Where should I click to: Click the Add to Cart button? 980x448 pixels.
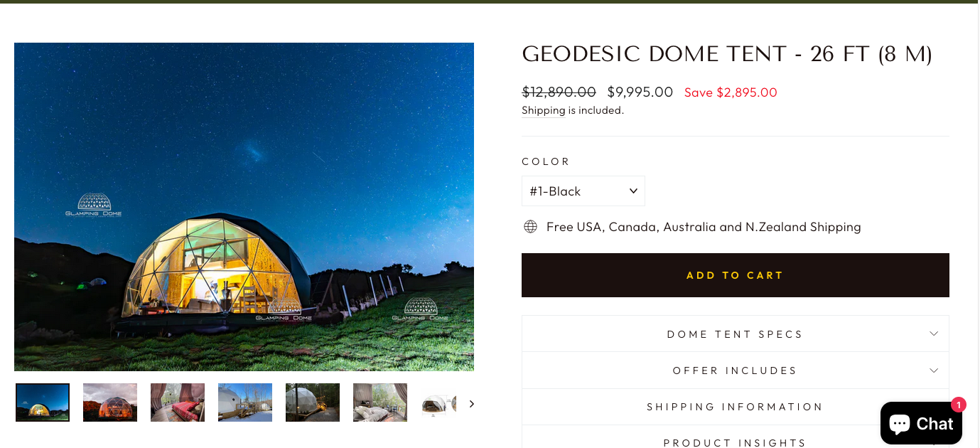[736, 275]
